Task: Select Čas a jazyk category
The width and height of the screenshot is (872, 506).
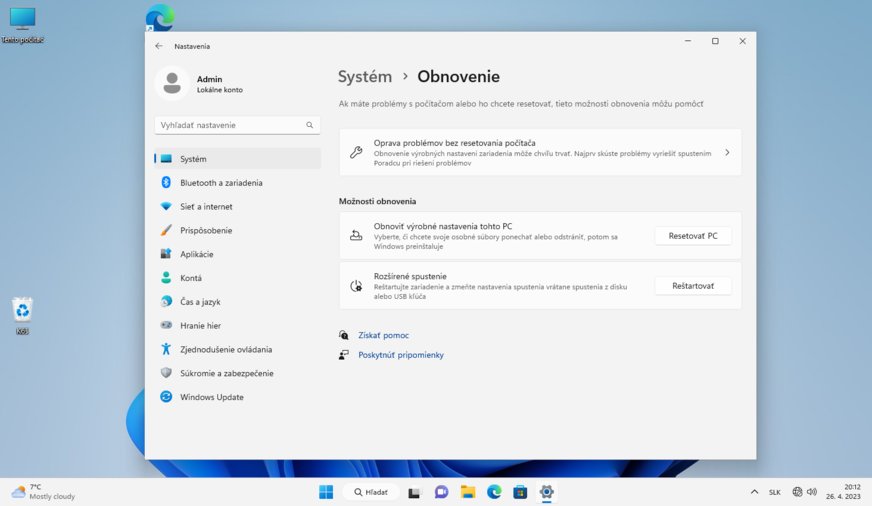Action: [200, 302]
